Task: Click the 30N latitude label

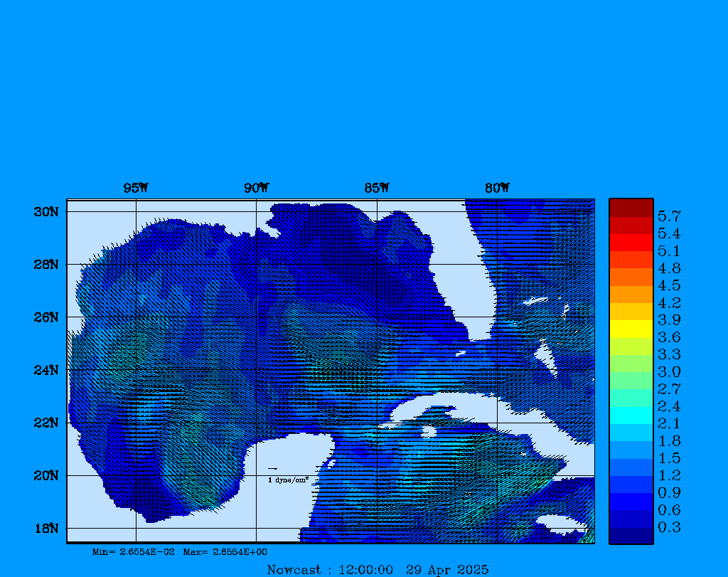Action: click(45, 212)
